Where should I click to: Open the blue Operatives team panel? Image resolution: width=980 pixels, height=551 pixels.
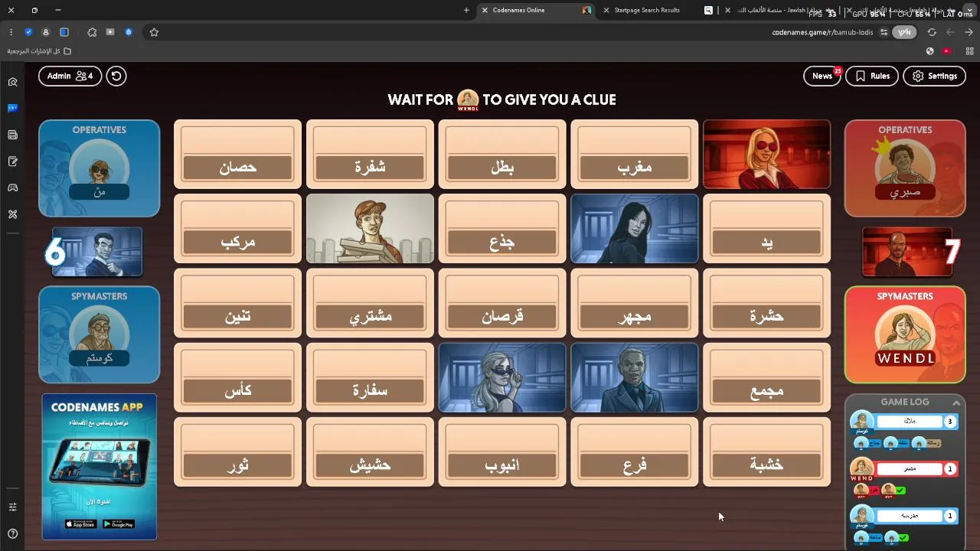pos(100,168)
